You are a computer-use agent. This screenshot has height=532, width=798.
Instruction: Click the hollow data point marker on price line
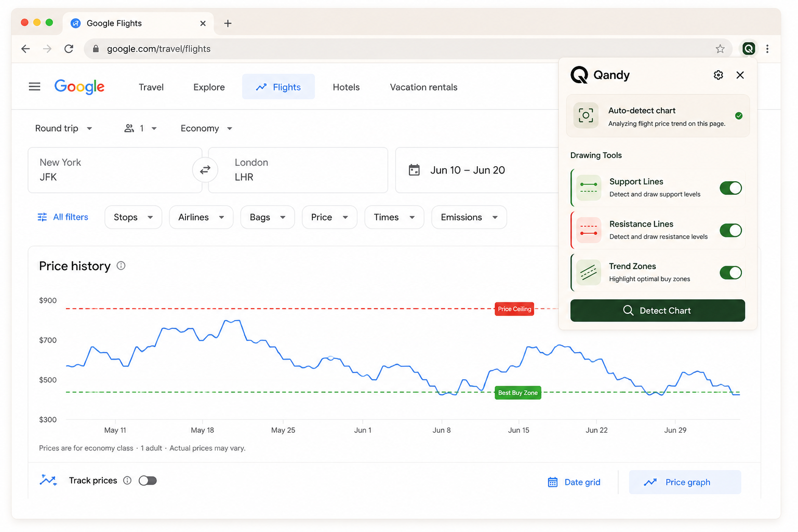pyautogui.click(x=330, y=358)
